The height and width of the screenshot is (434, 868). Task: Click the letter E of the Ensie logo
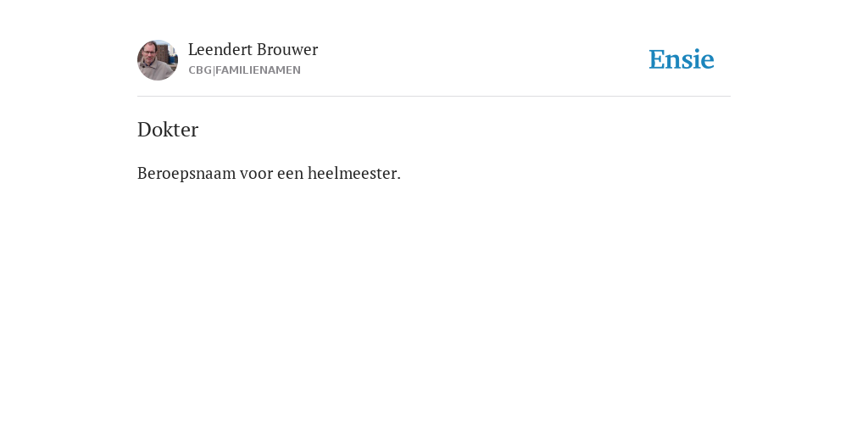[x=657, y=60]
